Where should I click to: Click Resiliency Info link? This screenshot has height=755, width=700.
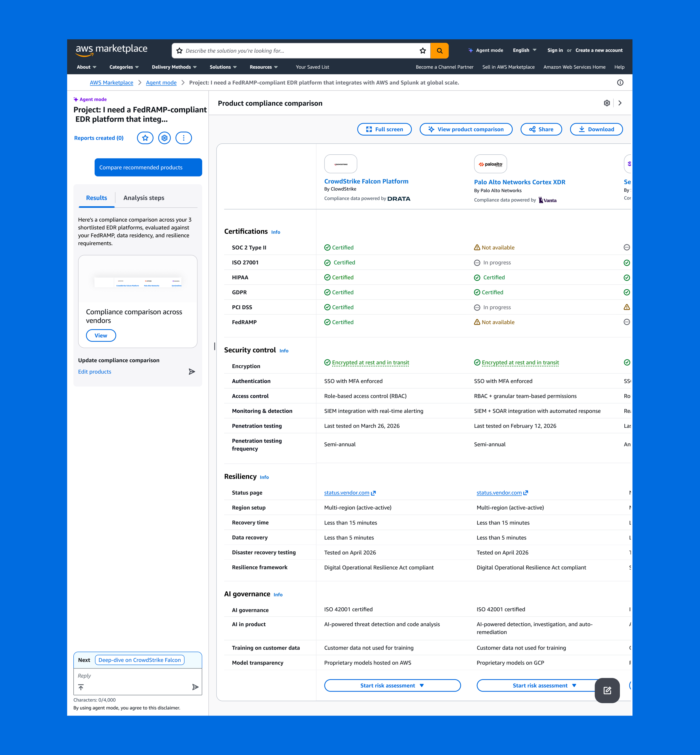[x=264, y=477]
